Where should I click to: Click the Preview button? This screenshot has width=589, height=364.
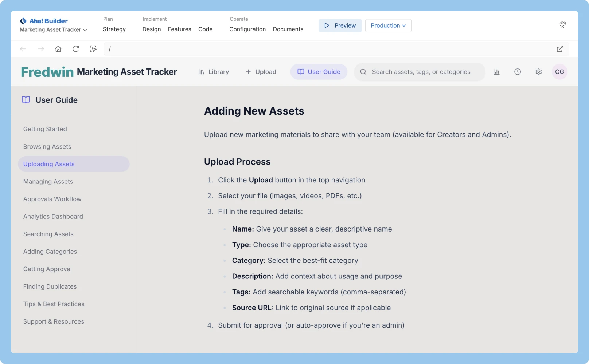point(340,25)
